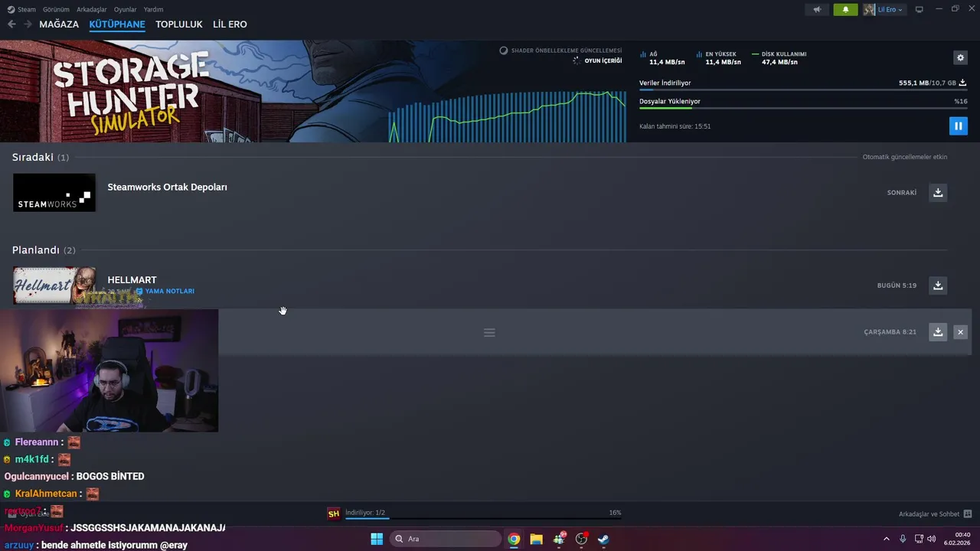Open the Steamworks thumbnail

point(54,193)
